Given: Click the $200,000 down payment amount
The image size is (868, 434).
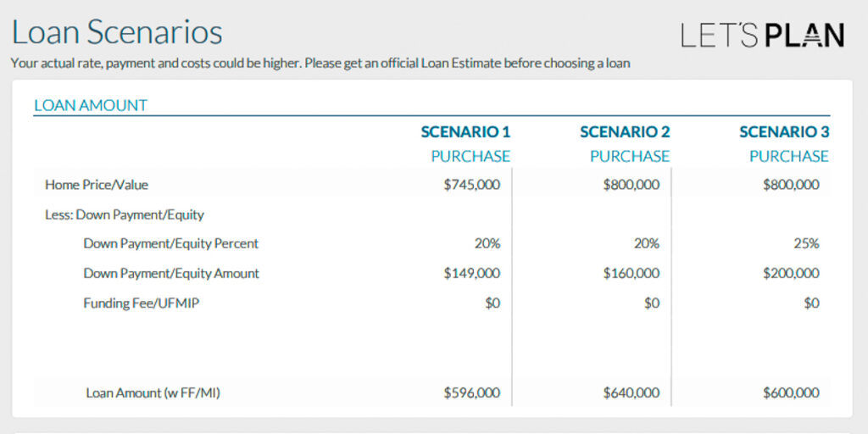Looking at the screenshot, I should click(791, 274).
